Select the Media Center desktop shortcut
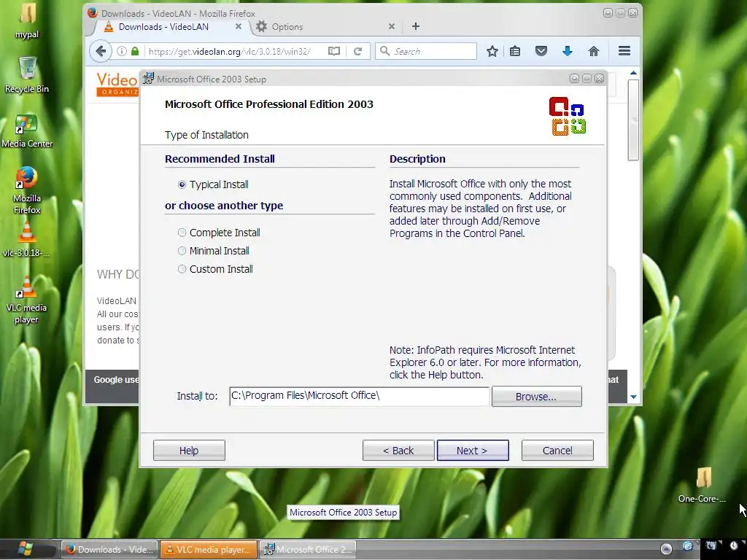This screenshot has height=560, width=747. point(27,131)
